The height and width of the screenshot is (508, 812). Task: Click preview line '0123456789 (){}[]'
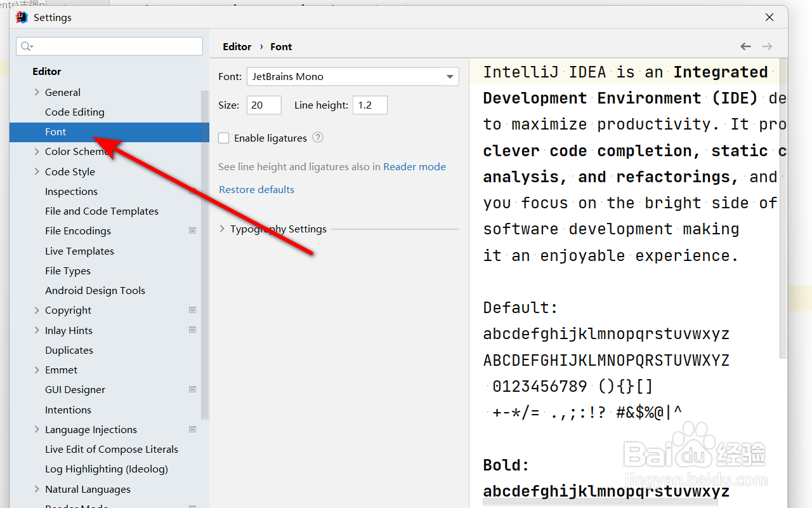pos(573,386)
